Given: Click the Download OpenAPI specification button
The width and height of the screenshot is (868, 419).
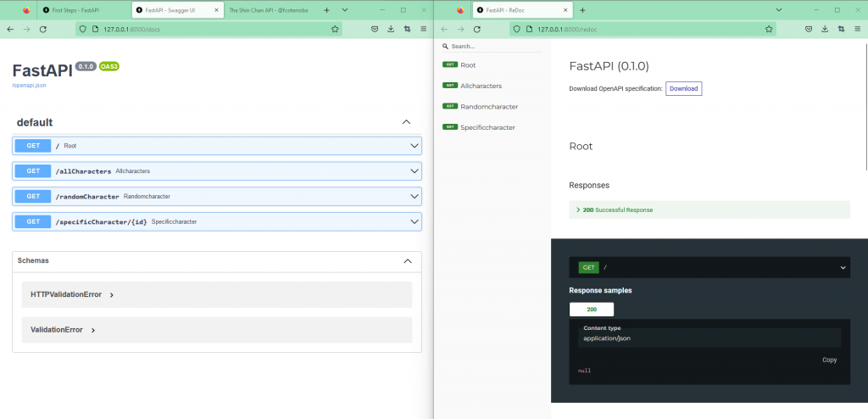Looking at the screenshot, I should coord(683,88).
